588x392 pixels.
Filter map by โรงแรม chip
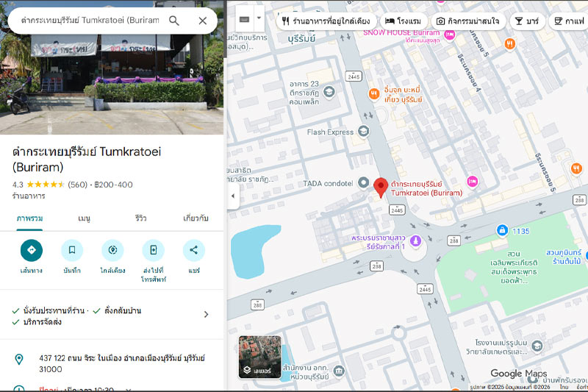(404, 21)
